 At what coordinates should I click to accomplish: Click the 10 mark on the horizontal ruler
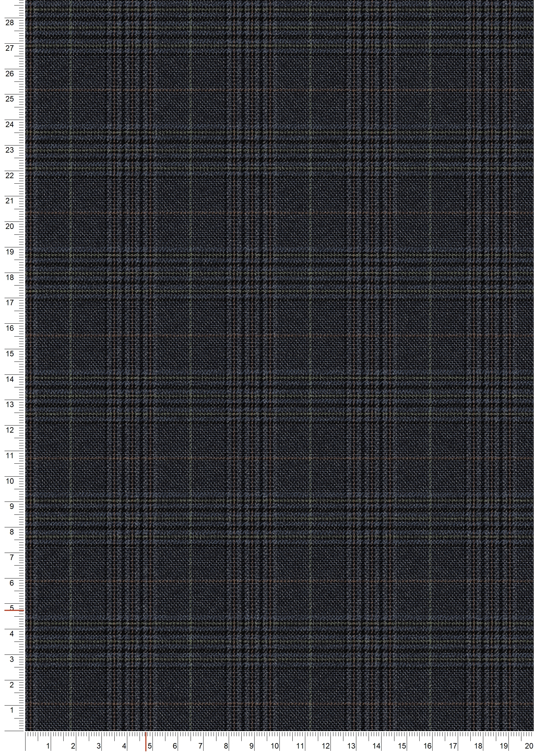[275, 746]
